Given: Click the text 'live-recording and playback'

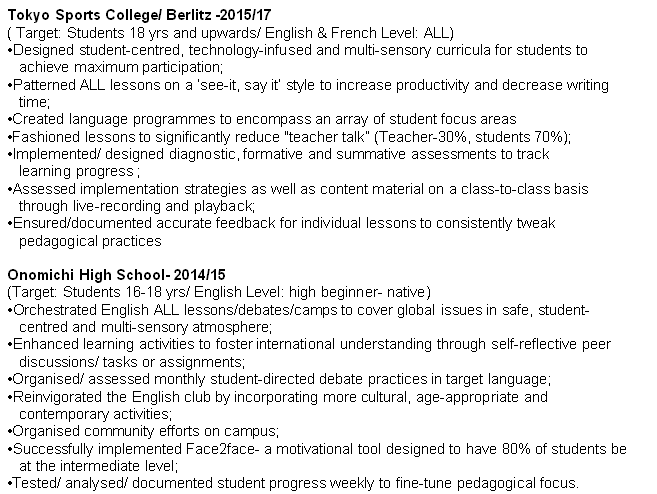Looking at the screenshot, I should pyautogui.click(x=170, y=206).
